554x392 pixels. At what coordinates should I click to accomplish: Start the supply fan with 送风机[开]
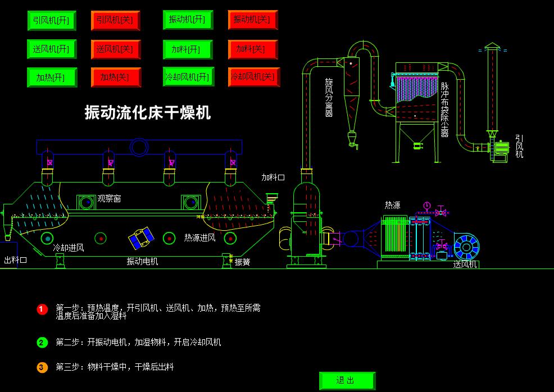coord(52,49)
